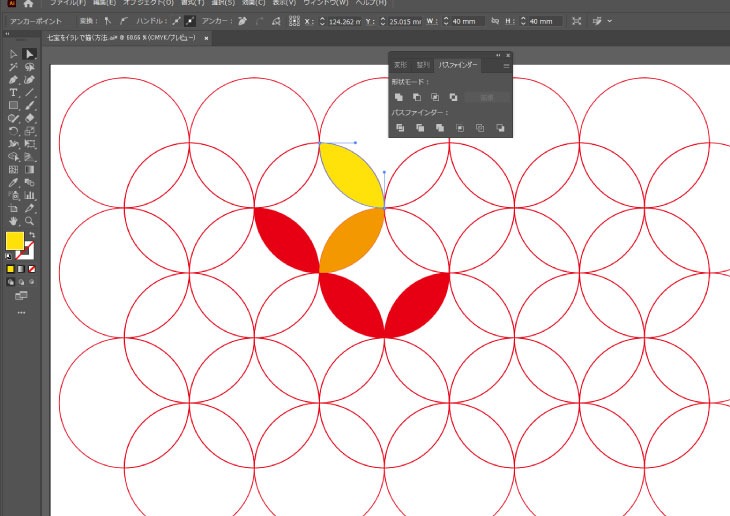
Task: Click the Minus Front shape mode icon
Action: pos(417,97)
